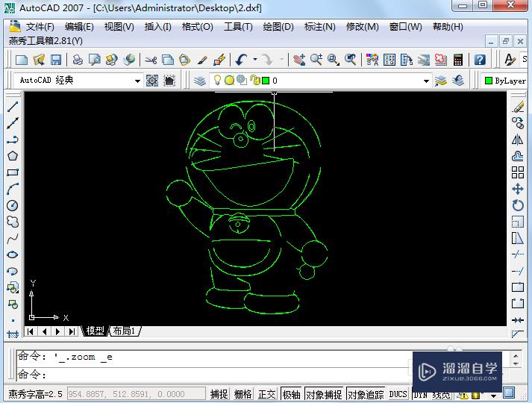
Task: Open the 视图(V) menu
Action: click(119, 27)
